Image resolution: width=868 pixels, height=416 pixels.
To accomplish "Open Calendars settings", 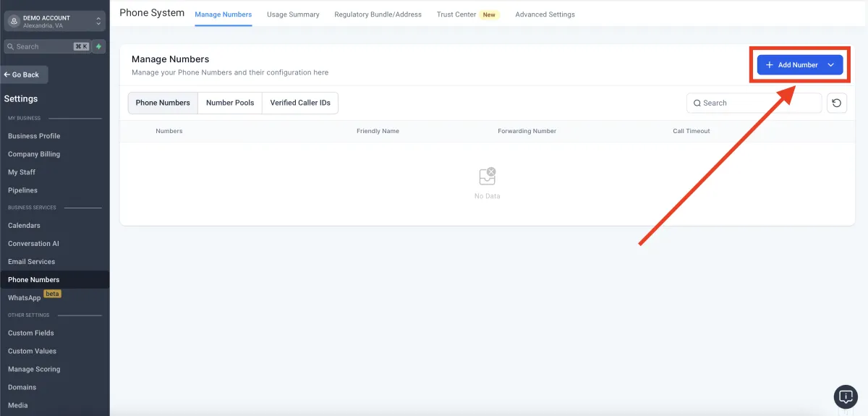I will tap(24, 226).
